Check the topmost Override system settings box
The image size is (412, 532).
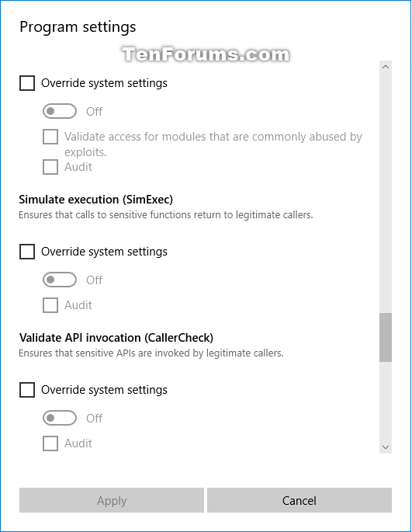(x=27, y=83)
